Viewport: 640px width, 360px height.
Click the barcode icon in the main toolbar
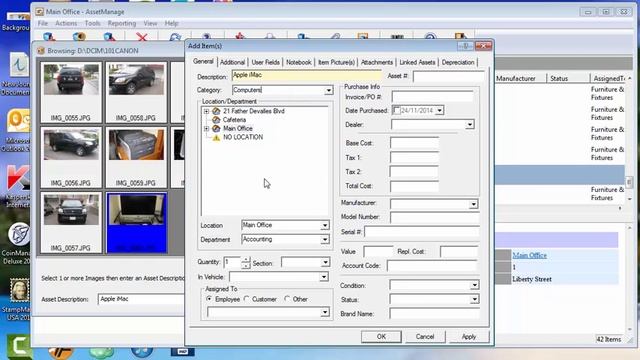[x=397, y=37]
